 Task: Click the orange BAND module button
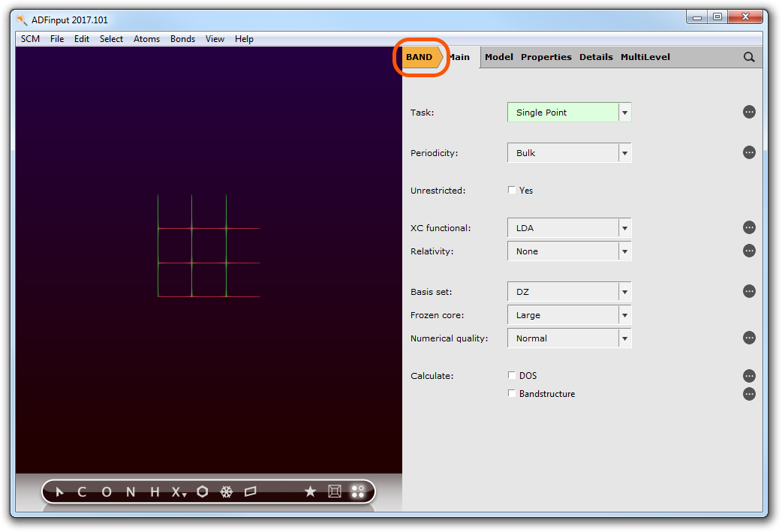[420, 57]
